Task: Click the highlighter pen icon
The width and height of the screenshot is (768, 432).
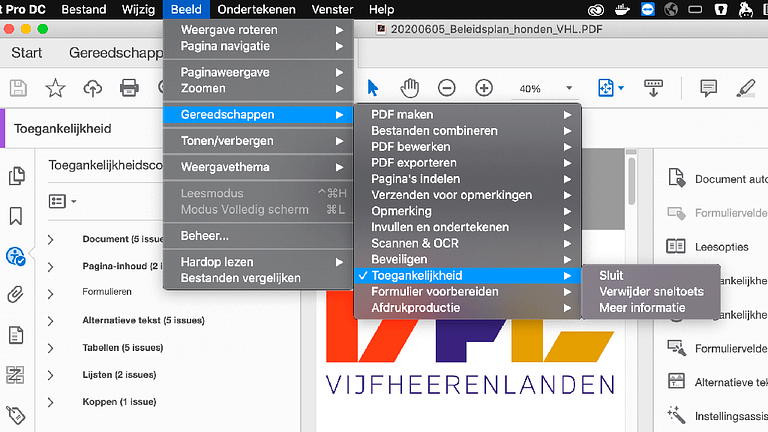Action: click(746, 88)
